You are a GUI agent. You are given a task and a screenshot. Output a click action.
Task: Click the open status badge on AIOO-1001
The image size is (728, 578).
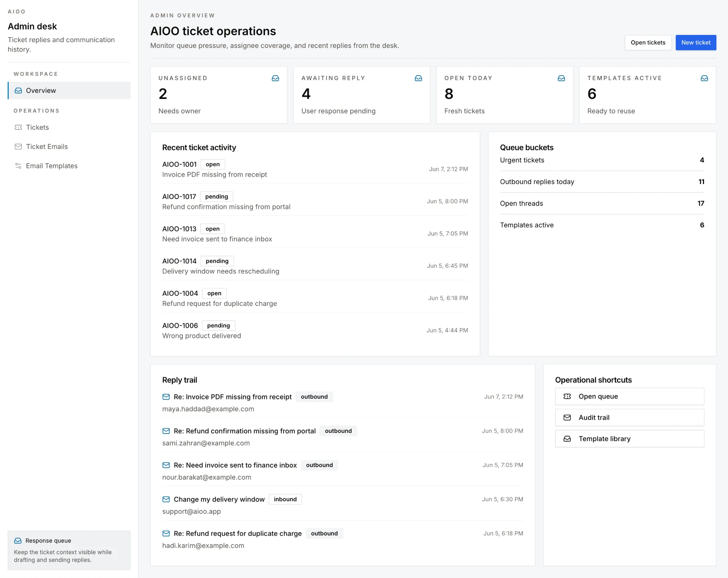point(213,164)
